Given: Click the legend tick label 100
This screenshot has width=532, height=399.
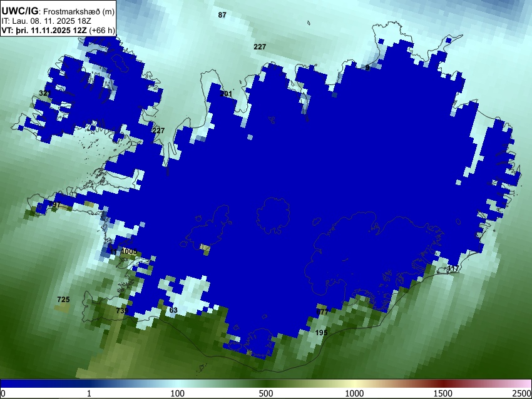Looking at the screenshot, I should pos(178,393).
